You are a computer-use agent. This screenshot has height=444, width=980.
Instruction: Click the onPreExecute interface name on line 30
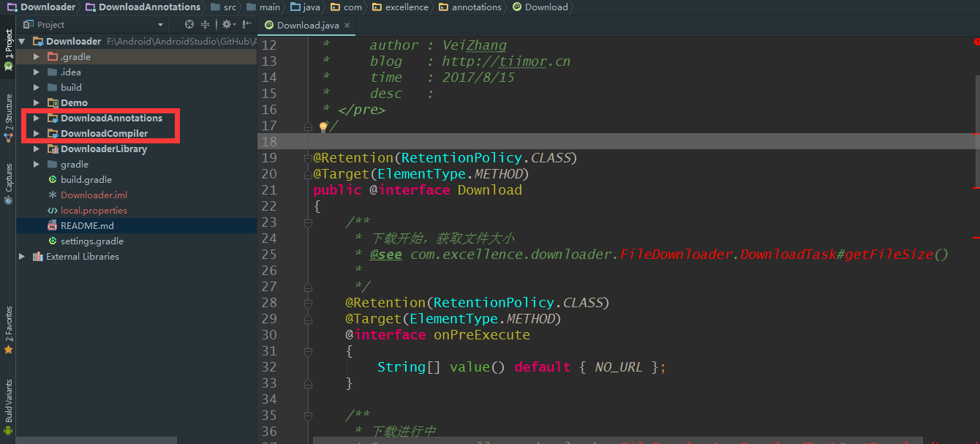click(x=482, y=334)
